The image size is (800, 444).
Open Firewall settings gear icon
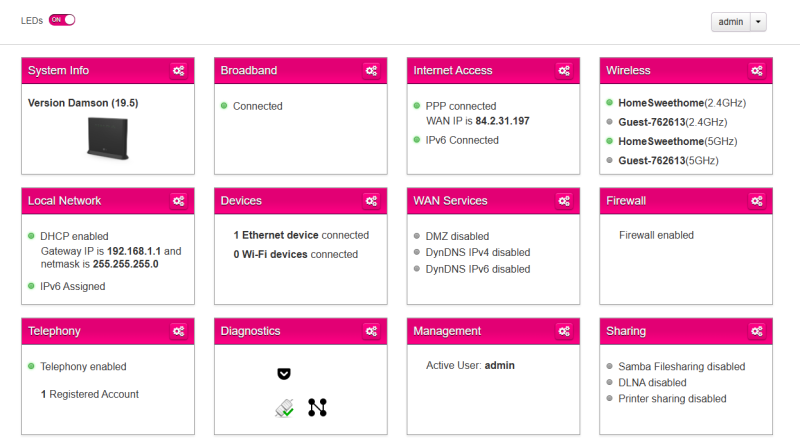pos(757,201)
